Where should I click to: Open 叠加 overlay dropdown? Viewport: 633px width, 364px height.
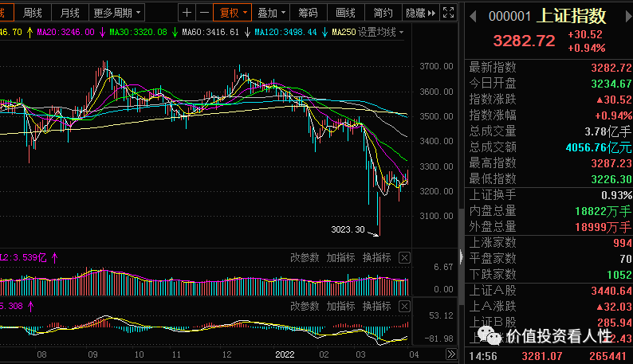pyautogui.click(x=271, y=13)
